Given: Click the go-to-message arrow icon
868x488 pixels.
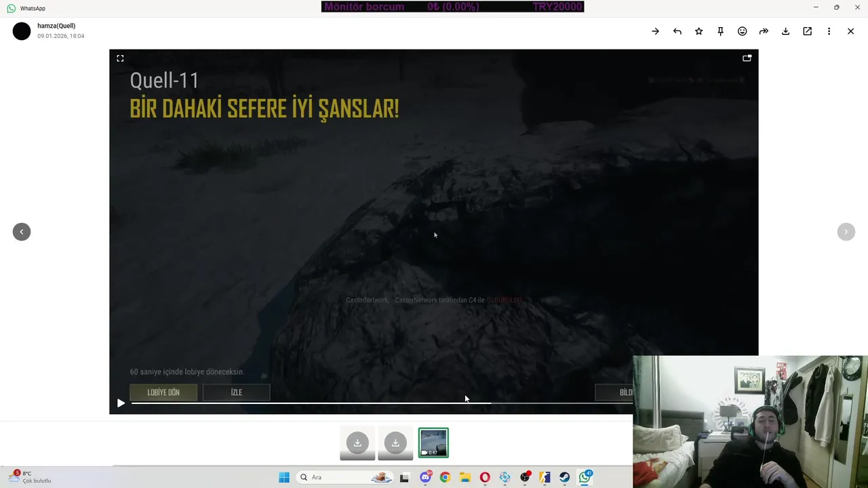Looking at the screenshot, I should (x=655, y=31).
